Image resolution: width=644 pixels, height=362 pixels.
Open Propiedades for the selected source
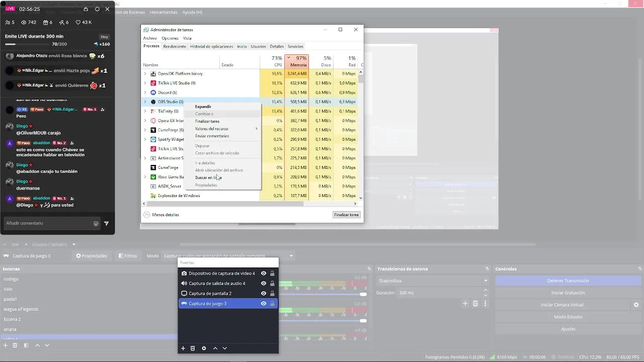pyautogui.click(x=92, y=256)
